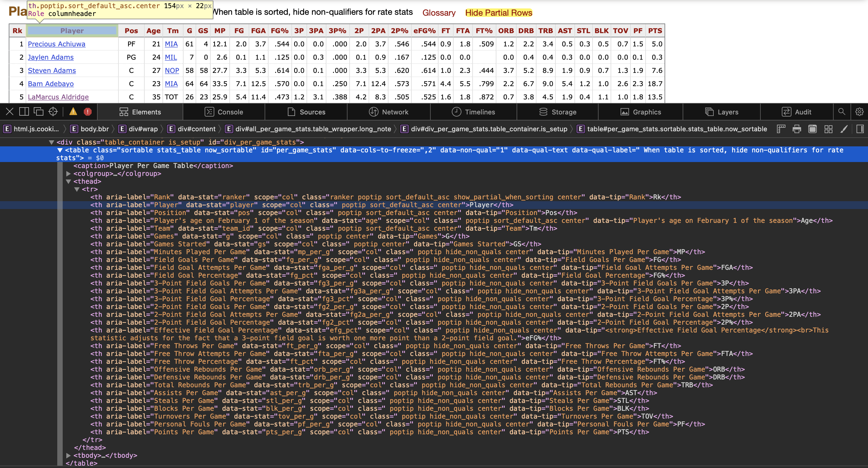Open the inspector search magnifier

pyautogui.click(x=841, y=112)
